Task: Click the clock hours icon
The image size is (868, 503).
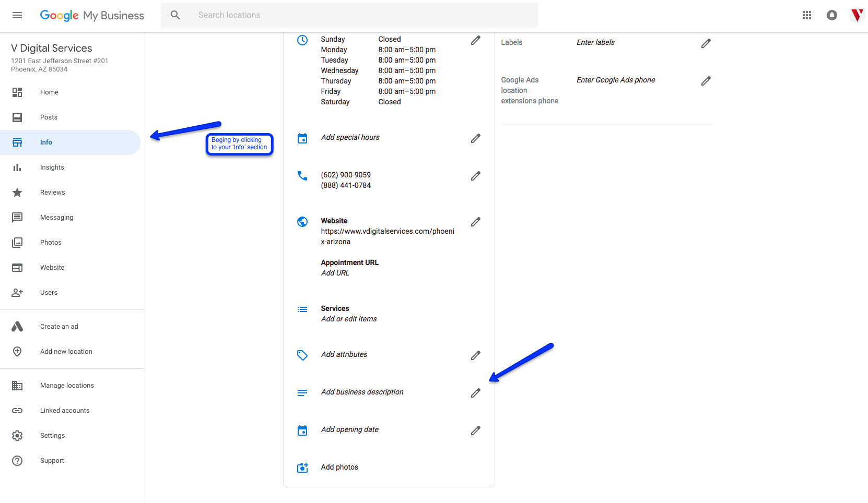Action: pos(302,40)
